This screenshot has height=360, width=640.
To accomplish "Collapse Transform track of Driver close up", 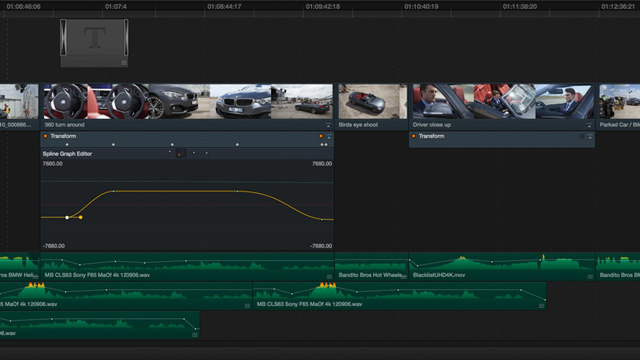I will [x=590, y=136].
